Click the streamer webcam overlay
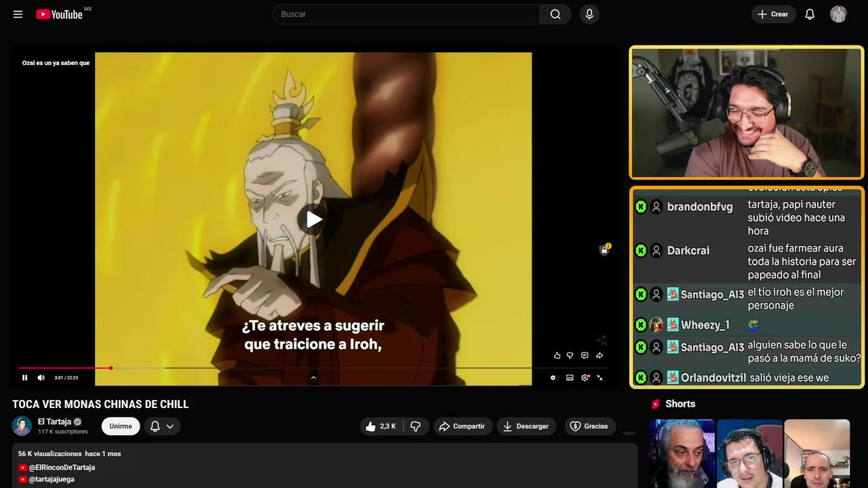 (747, 113)
